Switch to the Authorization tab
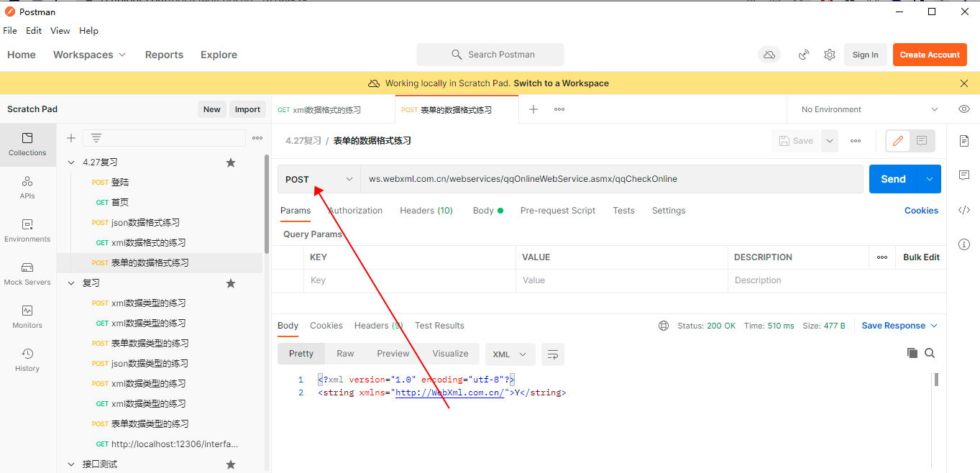The image size is (980, 473). pyautogui.click(x=355, y=211)
